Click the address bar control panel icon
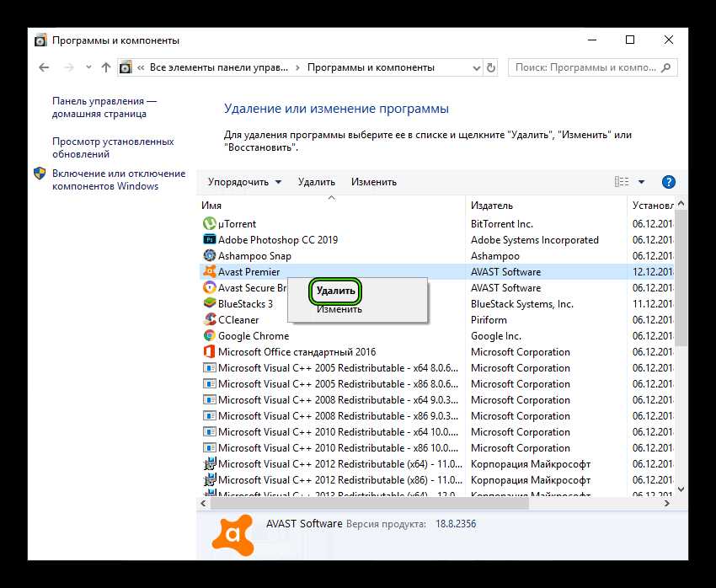This screenshot has width=716, height=588. click(x=126, y=67)
